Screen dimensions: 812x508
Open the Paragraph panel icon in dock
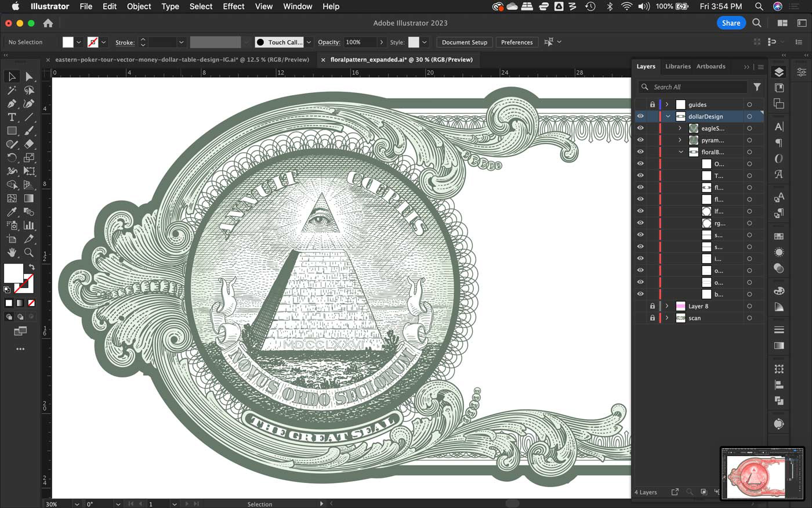click(x=779, y=143)
